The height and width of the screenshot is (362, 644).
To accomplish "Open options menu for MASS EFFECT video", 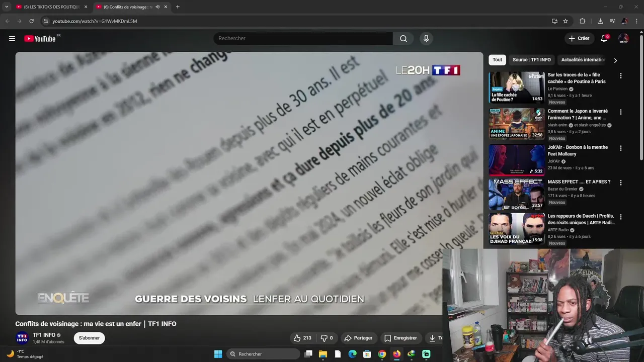I will pos(620,183).
